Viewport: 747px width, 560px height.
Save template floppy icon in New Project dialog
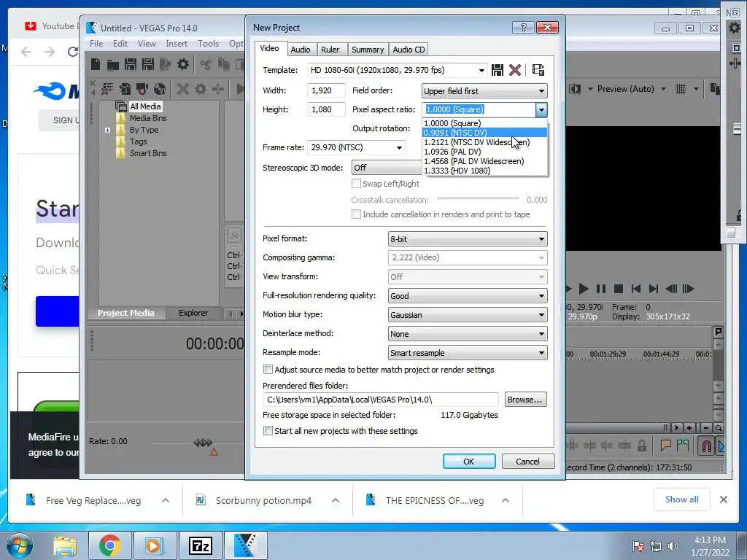[498, 70]
